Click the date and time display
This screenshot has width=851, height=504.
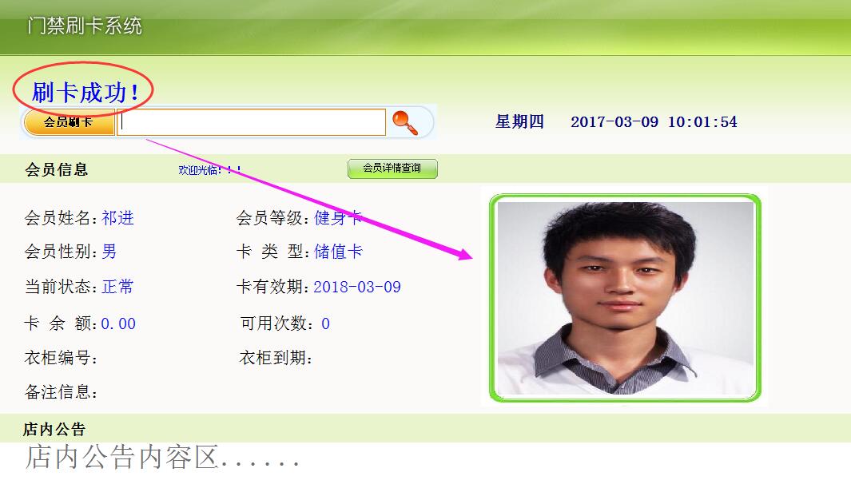point(654,122)
